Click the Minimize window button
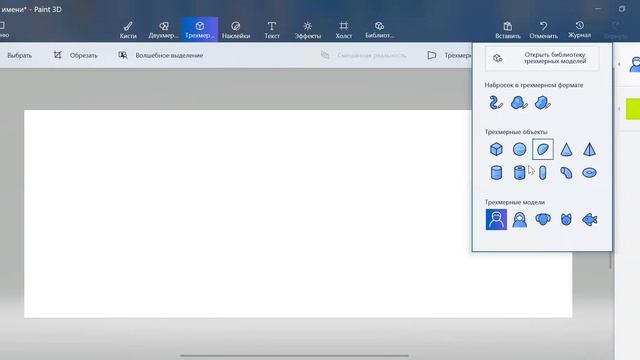Screen dimensions: 640x360 pos(598,9)
